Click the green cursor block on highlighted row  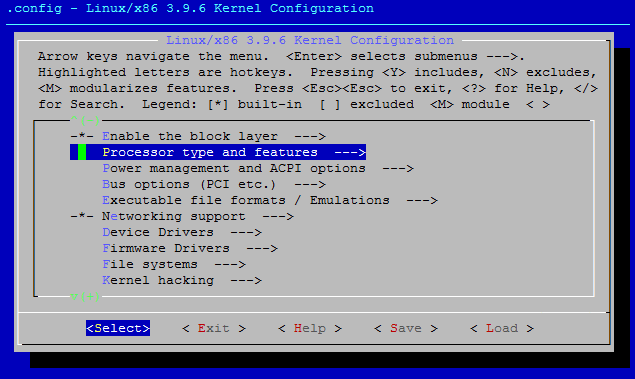click(x=82, y=152)
